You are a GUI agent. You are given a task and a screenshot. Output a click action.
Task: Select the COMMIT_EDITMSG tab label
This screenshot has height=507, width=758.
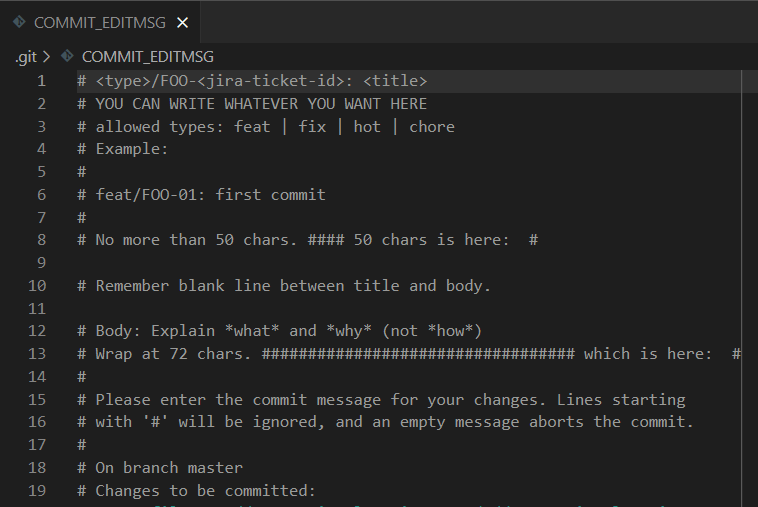tap(100, 23)
